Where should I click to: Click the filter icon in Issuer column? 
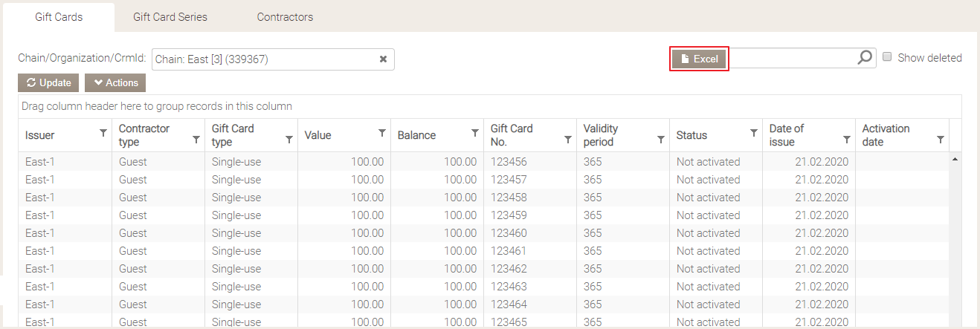[x=103, y=133]
